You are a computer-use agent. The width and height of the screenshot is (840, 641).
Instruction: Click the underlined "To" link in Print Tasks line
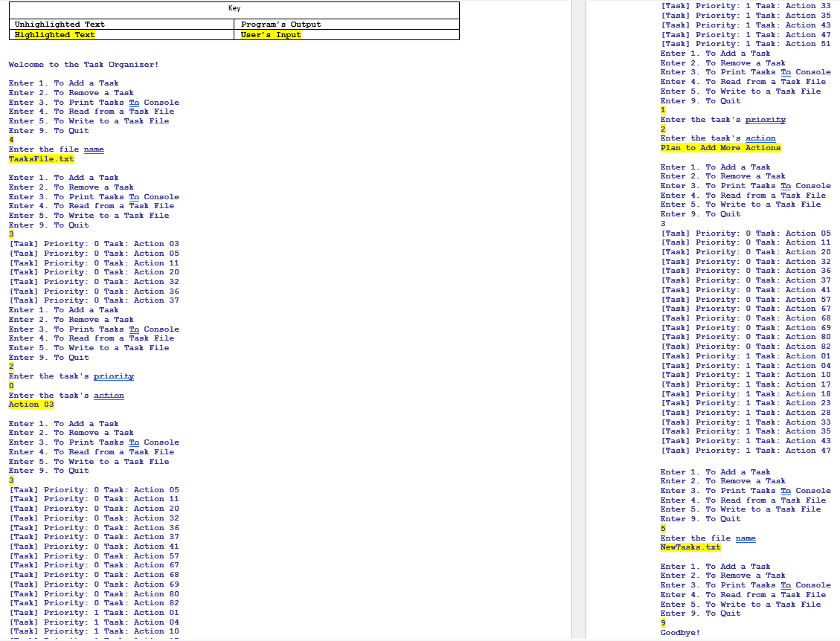click(x=134, y=102)
